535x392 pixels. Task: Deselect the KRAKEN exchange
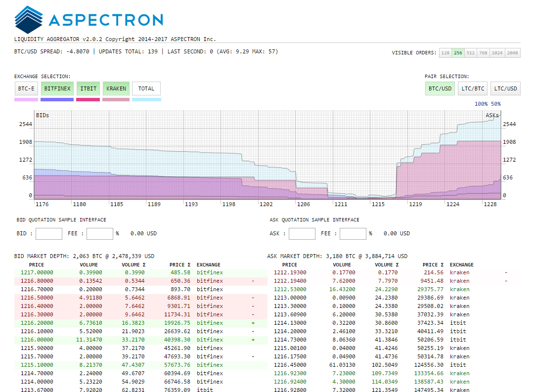(116, 88)
